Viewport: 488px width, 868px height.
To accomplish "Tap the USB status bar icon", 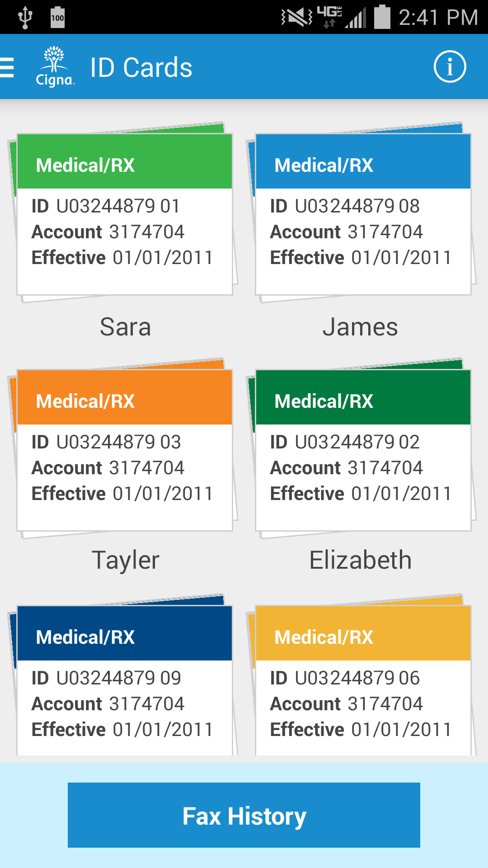I will point(25,17).
